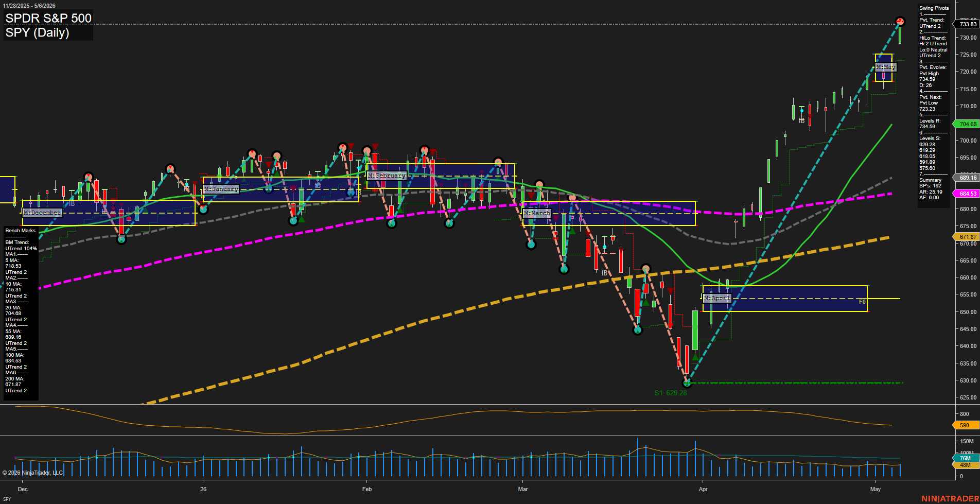
Task: Click the Bench Marks panel heading
Action: (20, 231)
